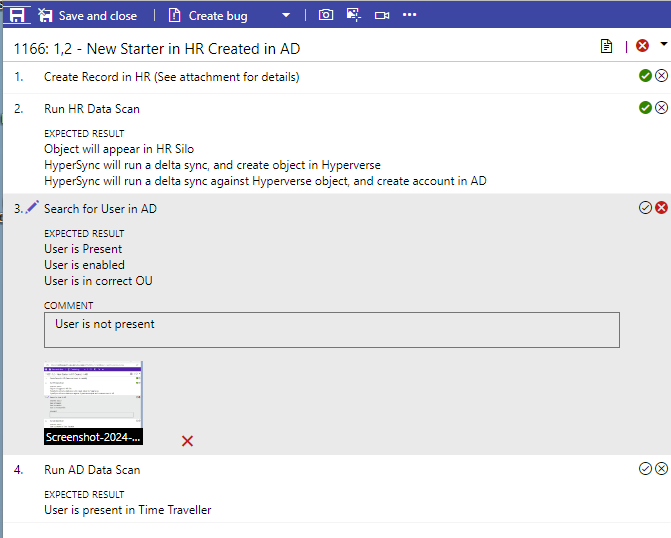Open the Screenshot-2024 attachment thumbnail
Screen dimensions: 671x538
tap(93, 402)
